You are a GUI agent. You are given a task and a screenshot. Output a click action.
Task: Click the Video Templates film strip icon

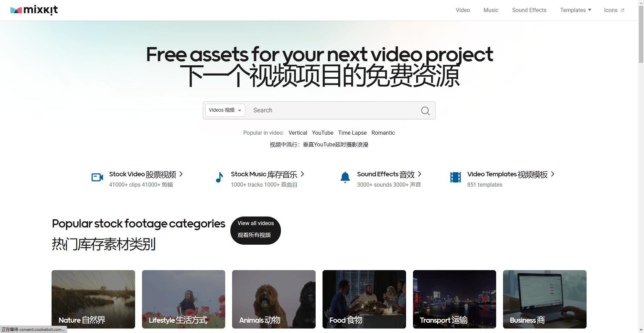point(455,177)
